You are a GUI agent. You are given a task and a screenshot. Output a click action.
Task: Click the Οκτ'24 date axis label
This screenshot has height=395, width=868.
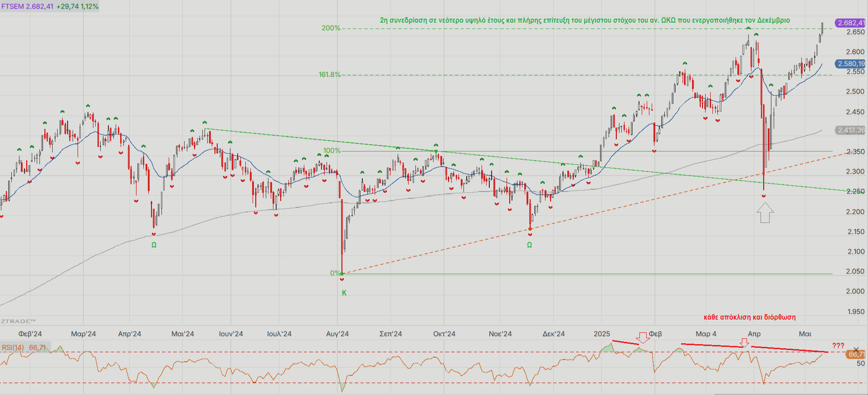click(x=444, y=334)
